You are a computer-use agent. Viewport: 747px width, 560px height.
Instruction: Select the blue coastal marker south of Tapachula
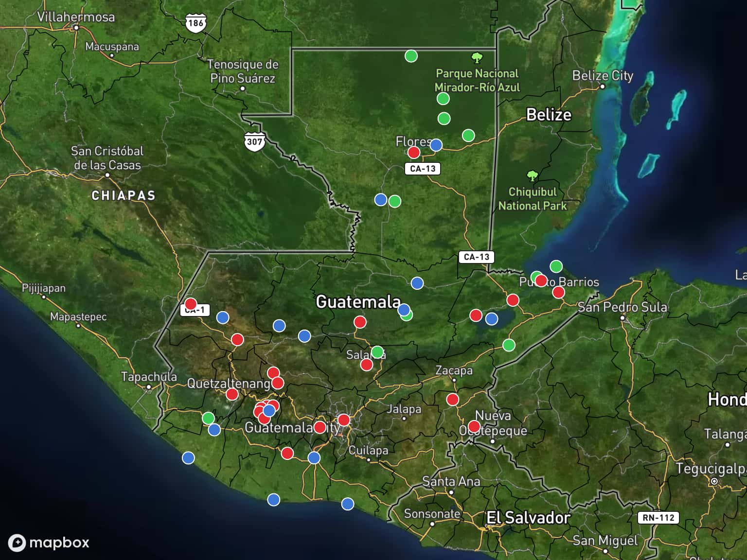point(188,458)
